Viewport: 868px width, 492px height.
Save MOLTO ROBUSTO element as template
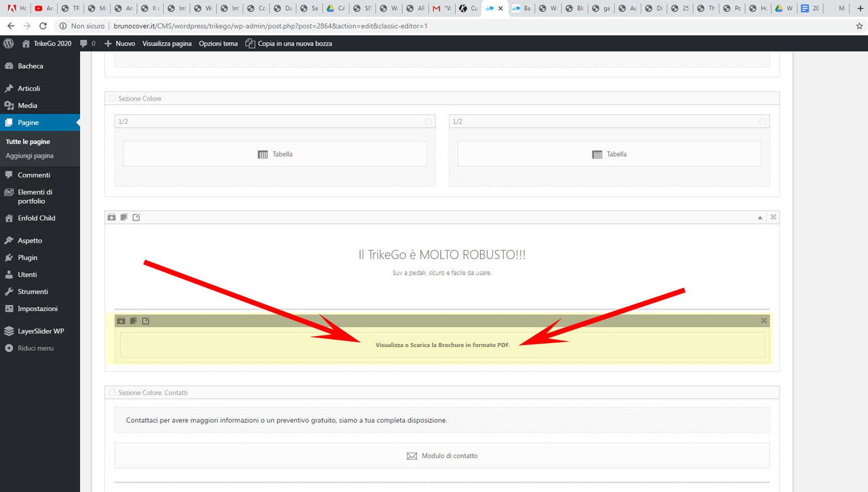[x=112, y=217]
